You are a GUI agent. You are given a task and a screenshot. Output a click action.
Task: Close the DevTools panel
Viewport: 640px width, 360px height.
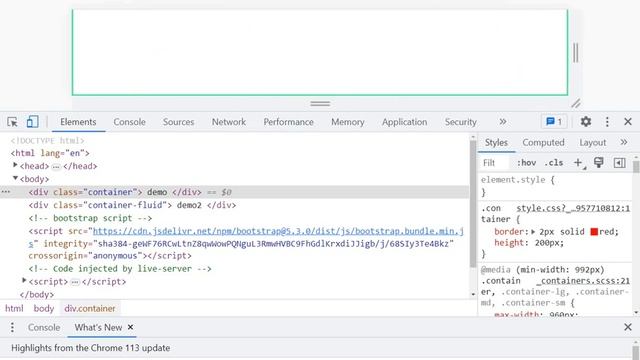point(628,122)
